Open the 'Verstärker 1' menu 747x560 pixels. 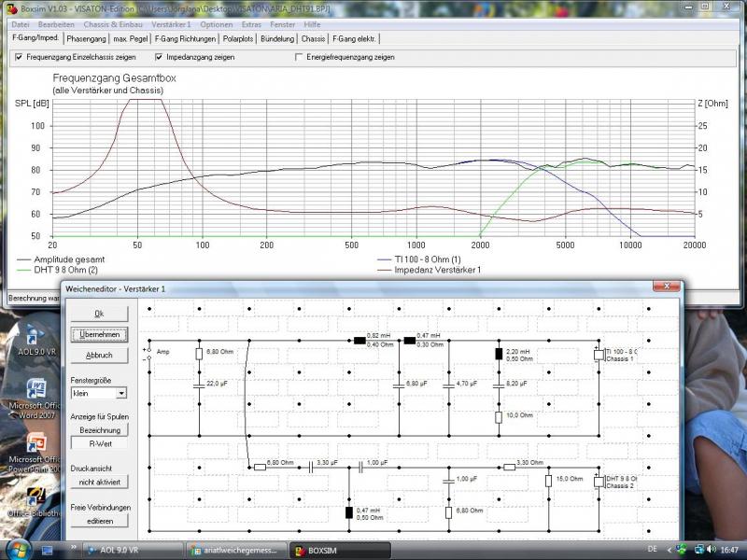pyautogui.click(x=173, y=22)
